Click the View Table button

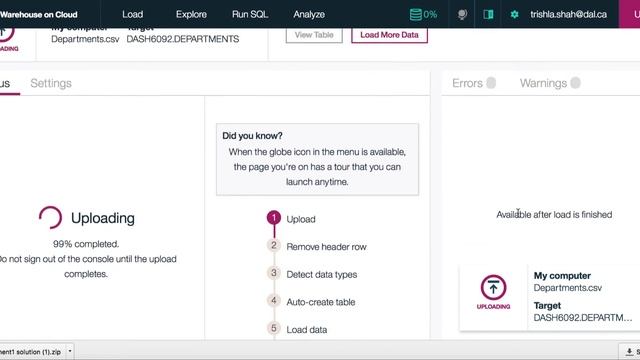[x=314, y=35]
